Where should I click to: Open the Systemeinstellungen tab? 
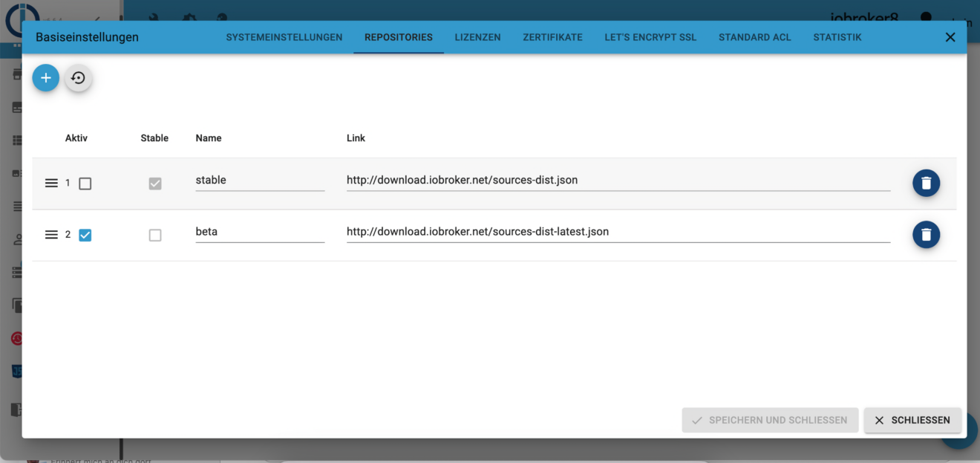[x=284, y=37]
